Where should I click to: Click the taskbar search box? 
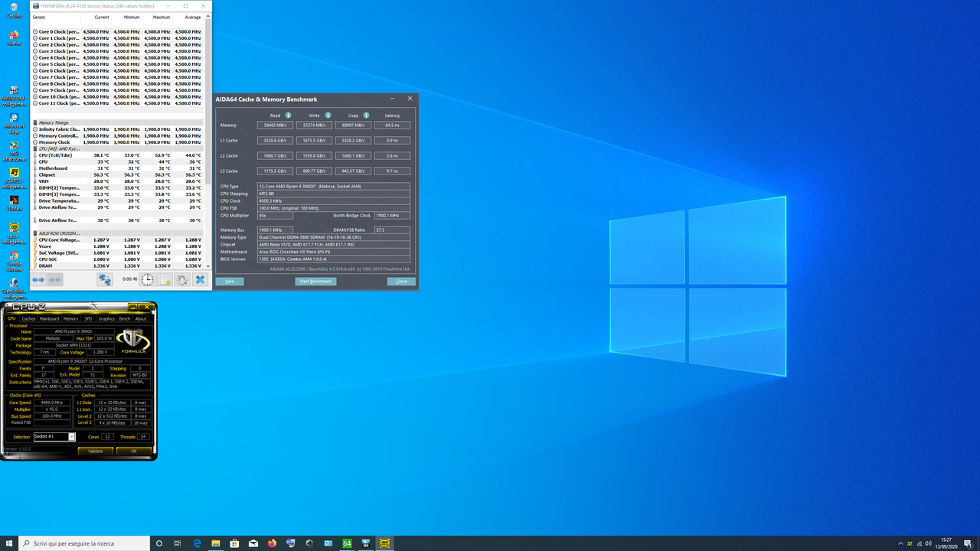point(84,543)
